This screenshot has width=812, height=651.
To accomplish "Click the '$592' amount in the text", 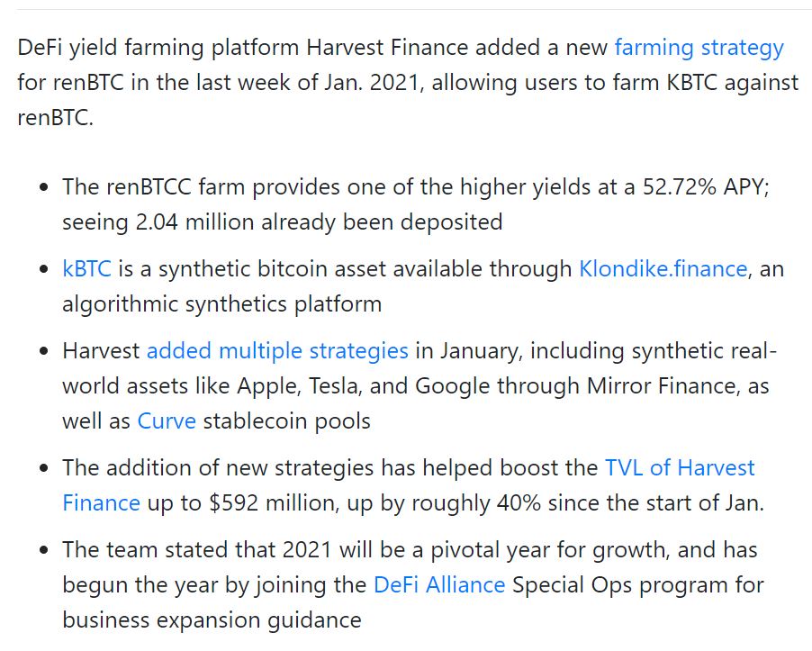I will 233,502.
